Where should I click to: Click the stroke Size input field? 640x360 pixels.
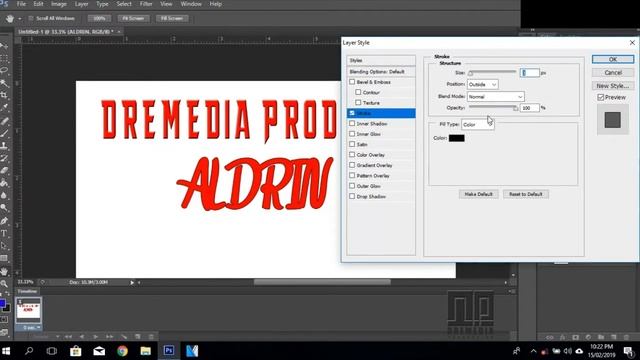[x=530, y=73]
